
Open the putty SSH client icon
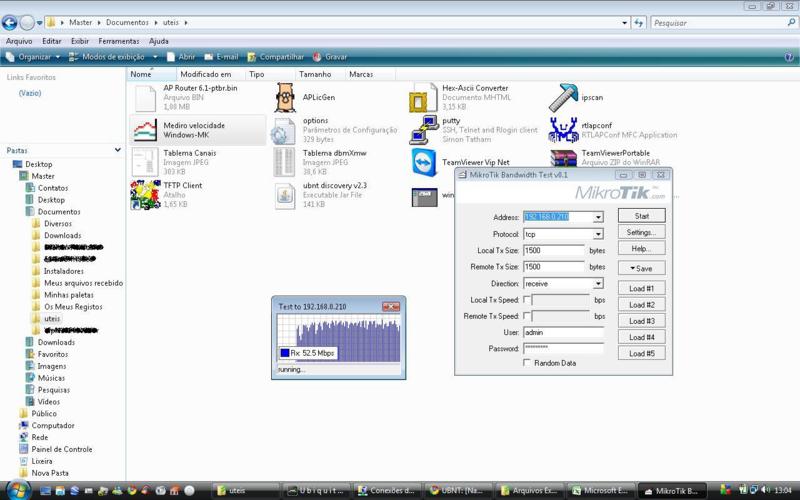click(424, 130)
